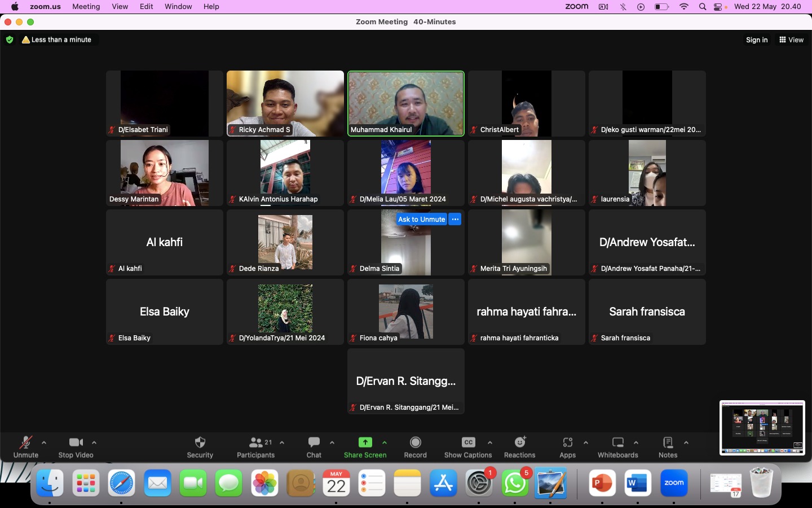Click the floating screenshot preview thumbnail
812x508 pixels.
click(762, 428)
